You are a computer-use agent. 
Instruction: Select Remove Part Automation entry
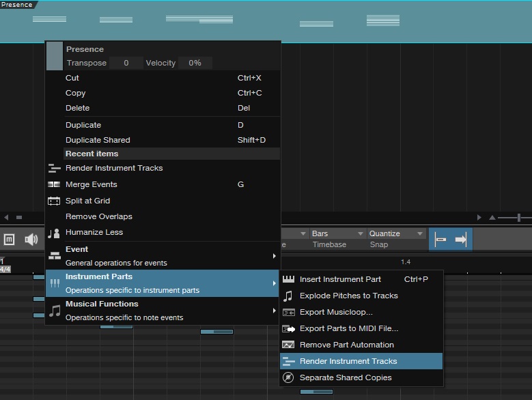pos(361,345)
